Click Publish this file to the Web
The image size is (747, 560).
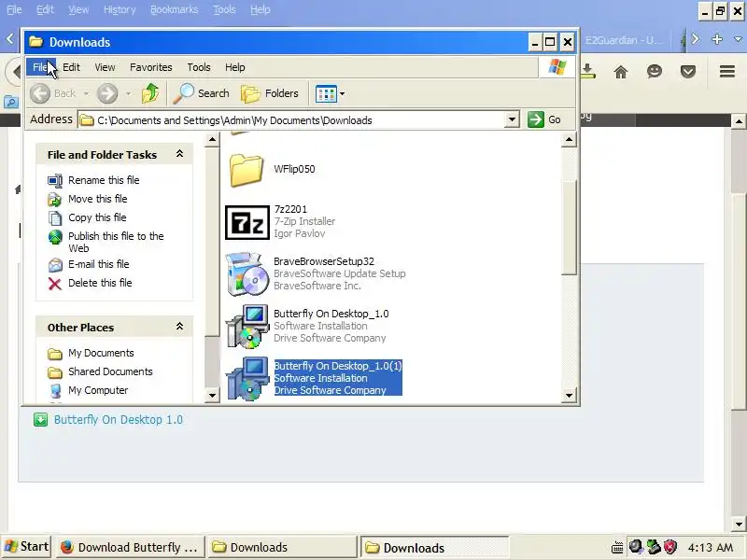point(116,242)
